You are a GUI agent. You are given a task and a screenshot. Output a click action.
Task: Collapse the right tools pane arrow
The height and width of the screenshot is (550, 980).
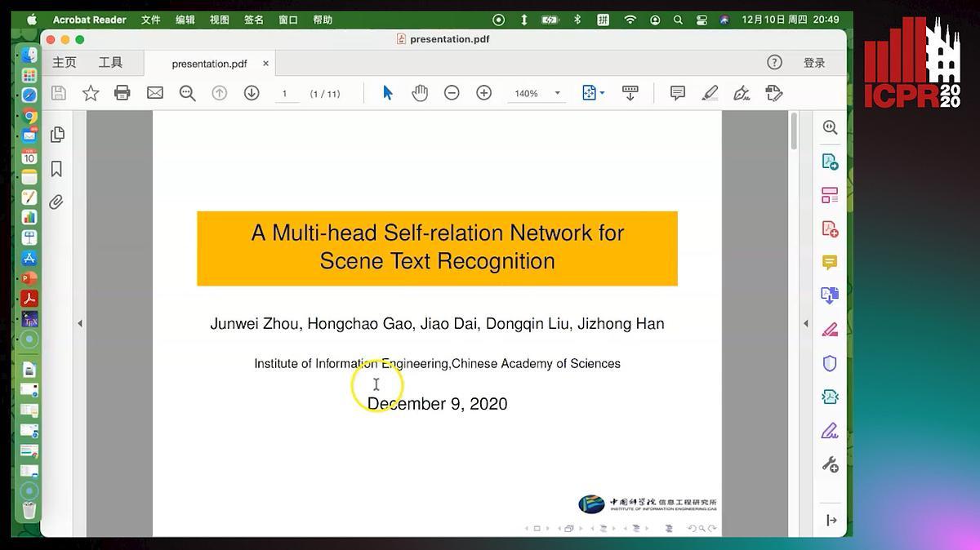point(807,324)
